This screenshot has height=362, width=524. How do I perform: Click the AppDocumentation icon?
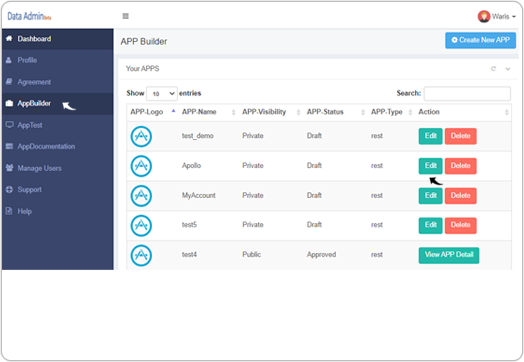(x=9, y=146)
